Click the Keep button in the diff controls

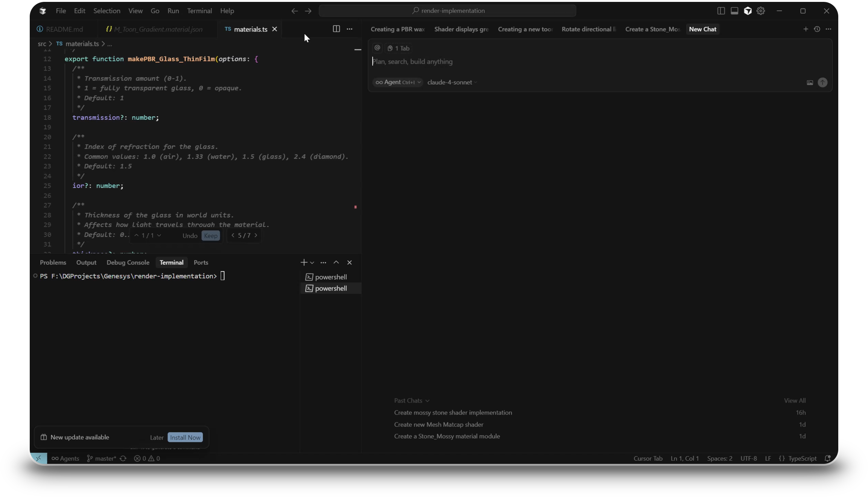211,236
